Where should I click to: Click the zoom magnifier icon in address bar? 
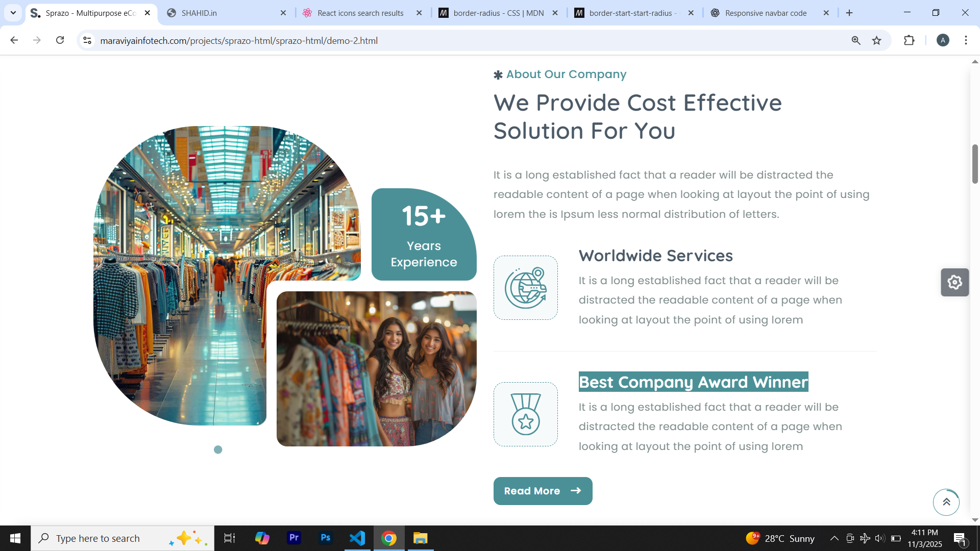pos(856,40)
